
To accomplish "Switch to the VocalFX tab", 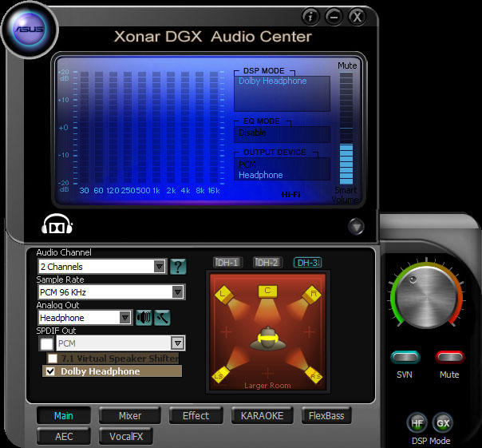I will 126,436.
